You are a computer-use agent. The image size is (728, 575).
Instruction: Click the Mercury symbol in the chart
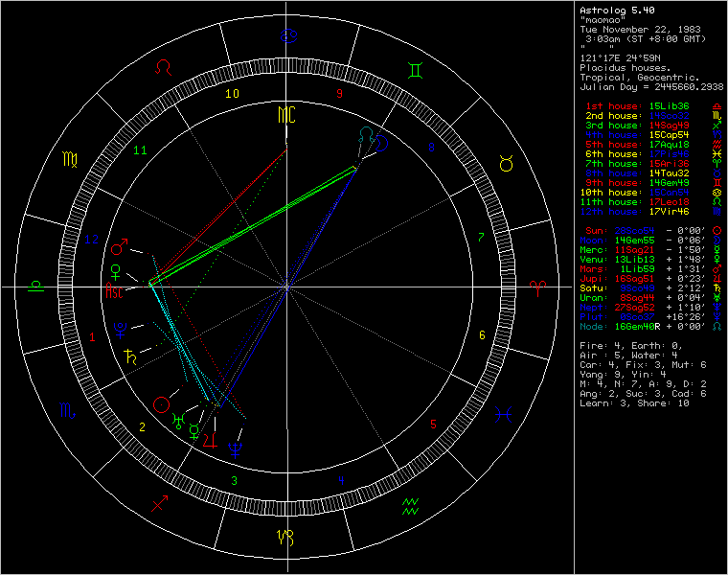[x=194, y=431]
